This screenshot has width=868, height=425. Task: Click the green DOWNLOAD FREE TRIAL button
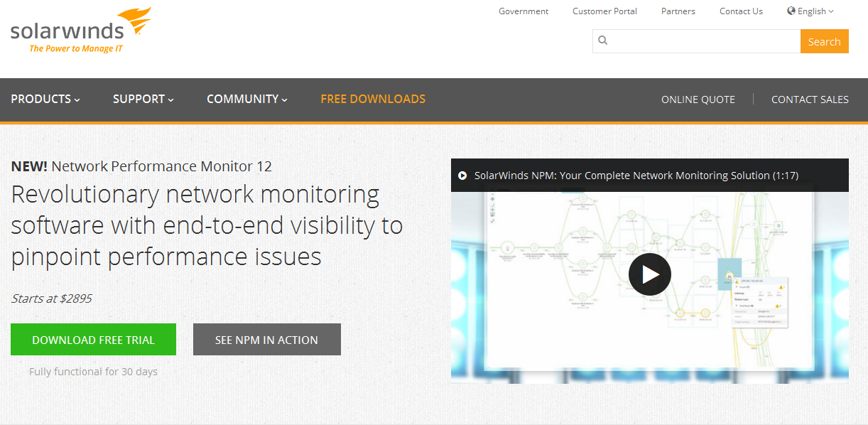click(93, 340)
